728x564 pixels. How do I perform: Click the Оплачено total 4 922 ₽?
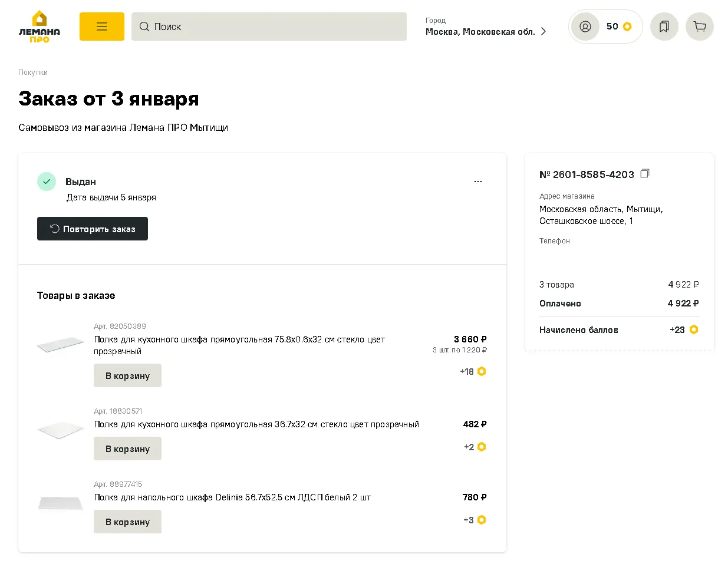pyautogui.click(x=683, y=303)
